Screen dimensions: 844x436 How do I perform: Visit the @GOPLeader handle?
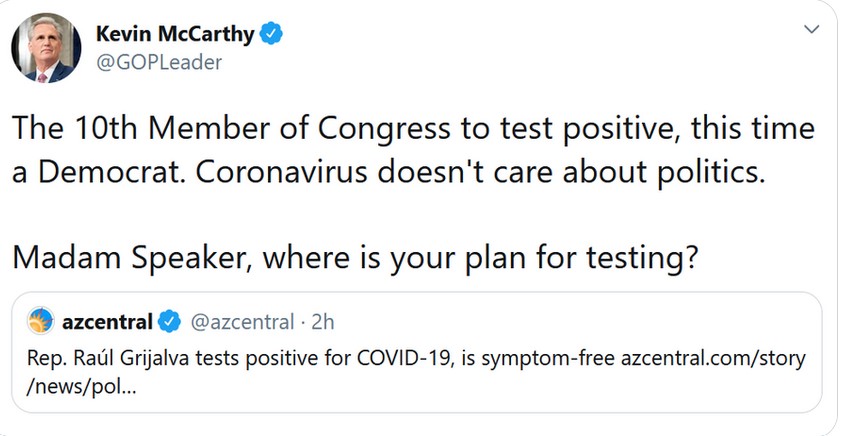point(159,62)
